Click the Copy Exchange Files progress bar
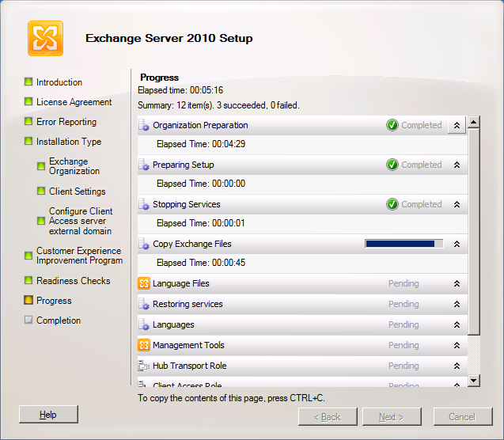The height and width of the screenshot is (440, 504). point(404,244)
